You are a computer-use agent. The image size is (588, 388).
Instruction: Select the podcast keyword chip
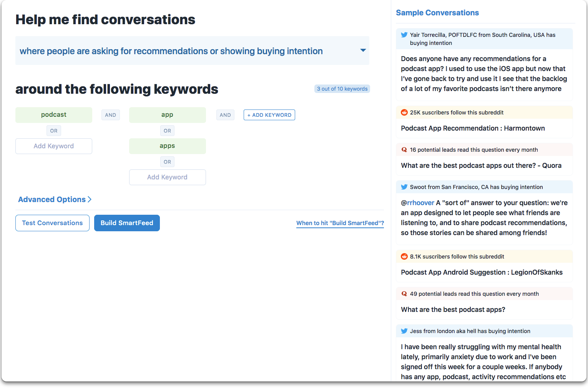54,115
